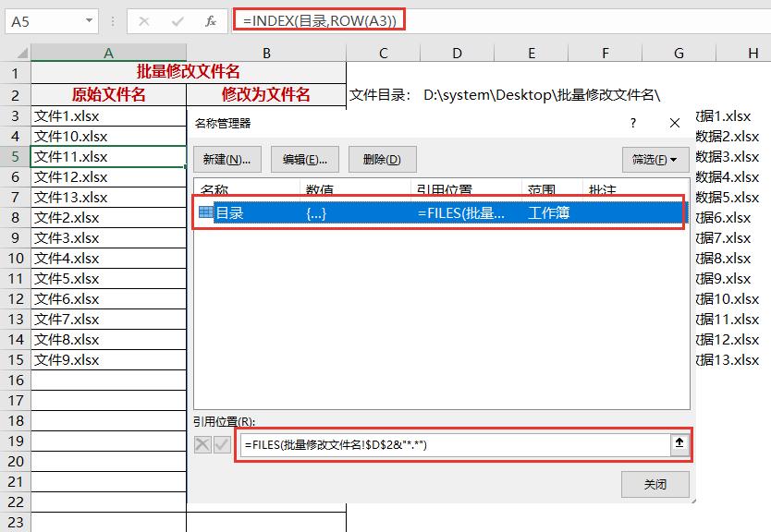Click the table icon beside the 目录 name
The image size is (771, 532).
(207, 212)
